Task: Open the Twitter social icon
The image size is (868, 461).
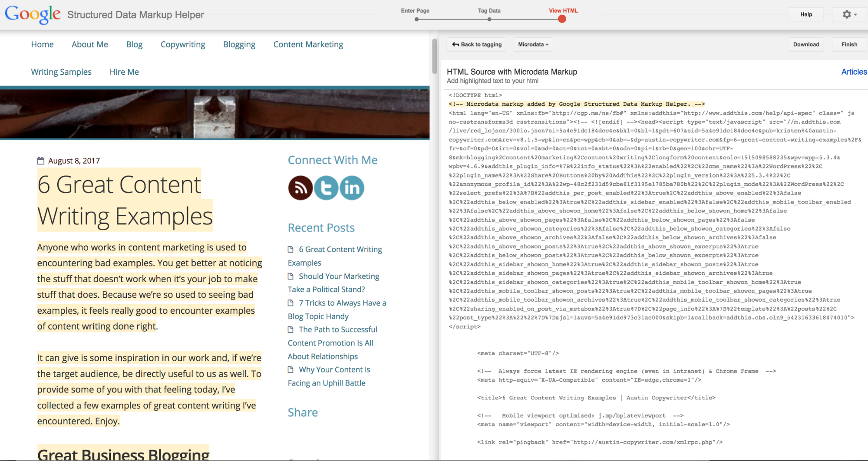Action: 326,188
